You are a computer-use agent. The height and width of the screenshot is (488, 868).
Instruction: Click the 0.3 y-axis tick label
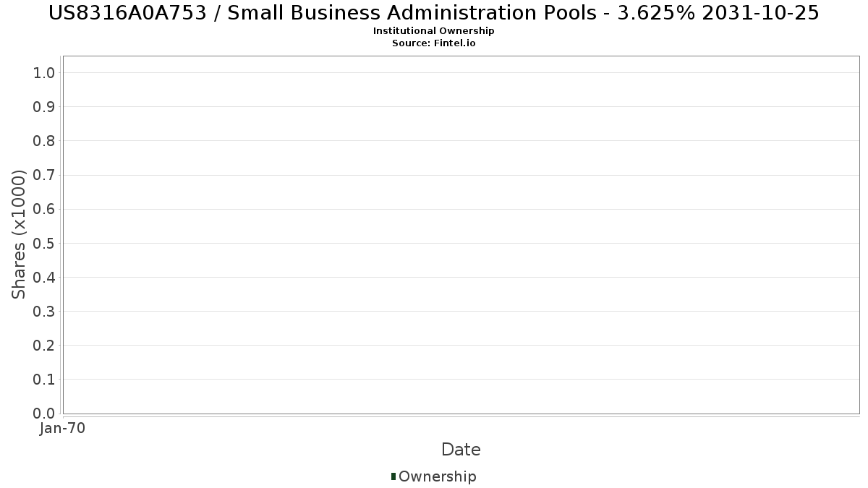(x=44, y=311)
